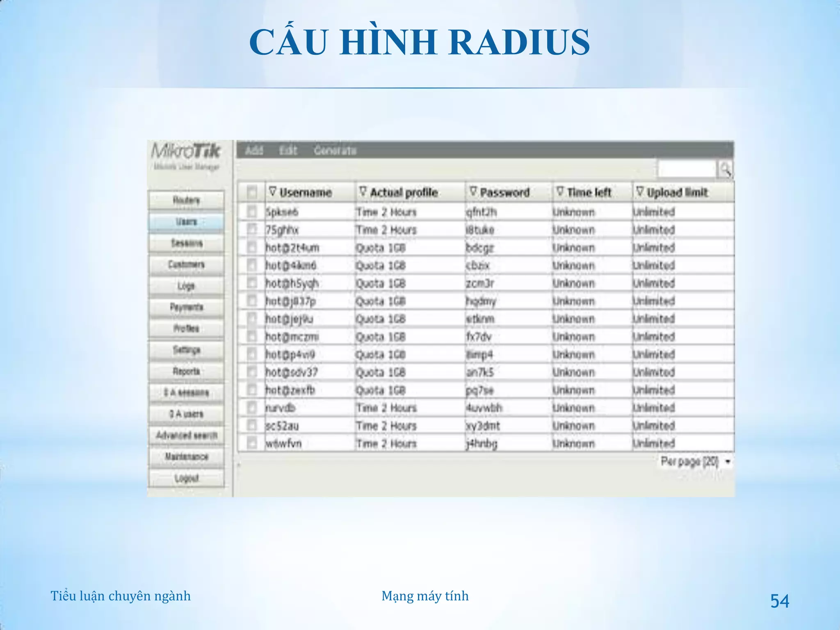The width and height of the screenshot is (840, 630).
Task: Open the Edit menu
Action: (x=288, y=151)
